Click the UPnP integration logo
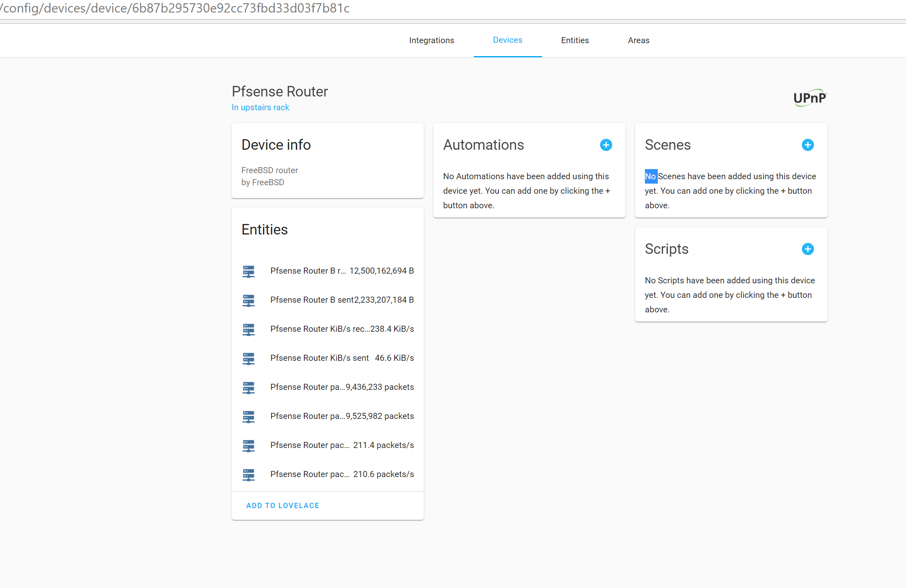 pos(810,98)
